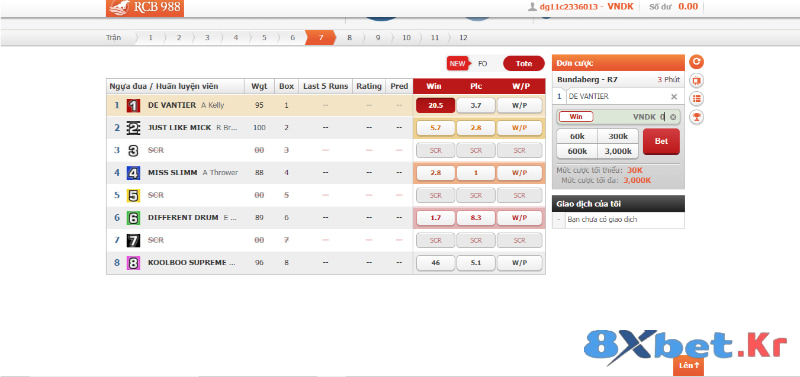This screenshot has height=377, width=800.
Task: Open the list icon in sidebar
Action: tap(696, 99)
